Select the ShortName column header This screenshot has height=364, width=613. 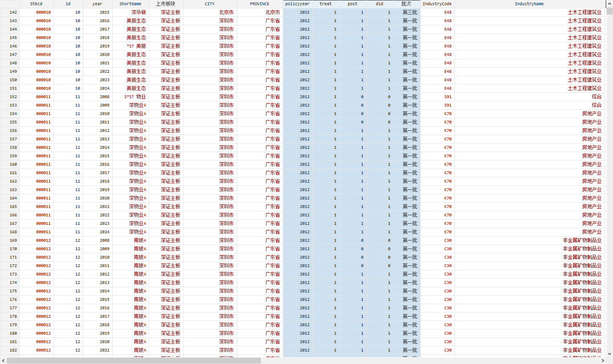point(130,4)
